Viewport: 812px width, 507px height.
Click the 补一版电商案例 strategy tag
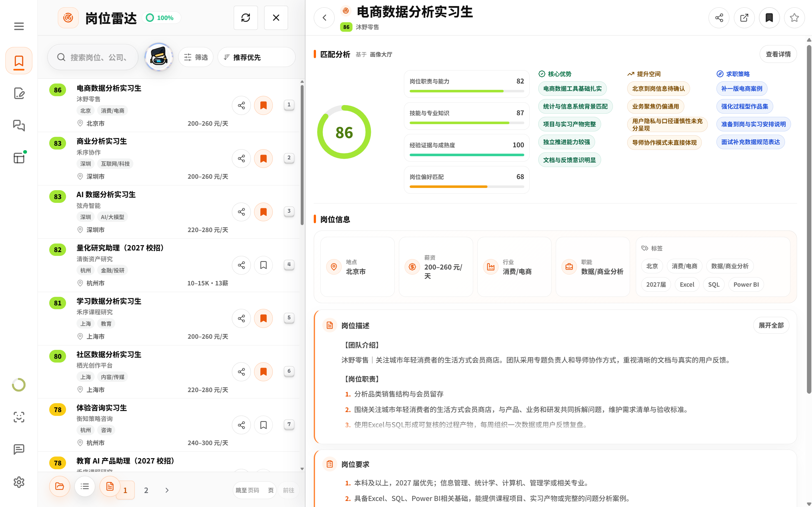click(x=741, y=89)
